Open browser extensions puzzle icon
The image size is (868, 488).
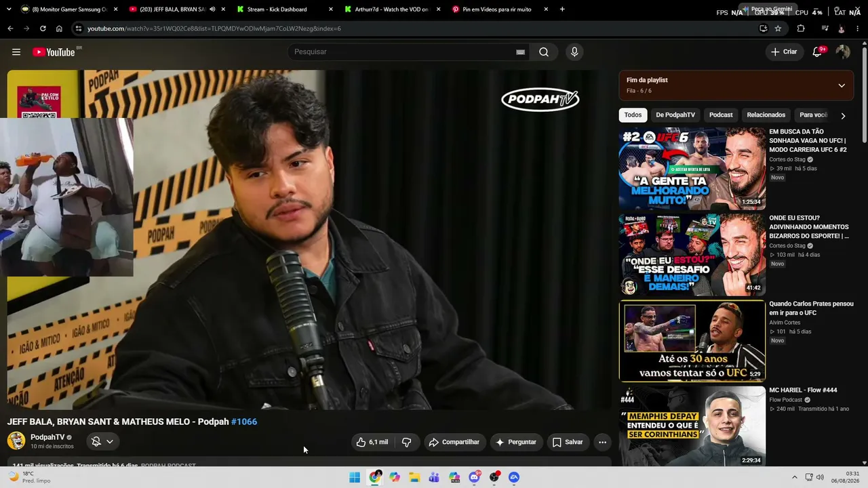(801, 28)
